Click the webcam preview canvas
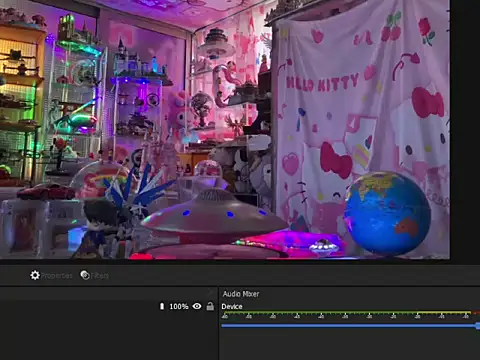The image size is (480, 360). [225, 129]
